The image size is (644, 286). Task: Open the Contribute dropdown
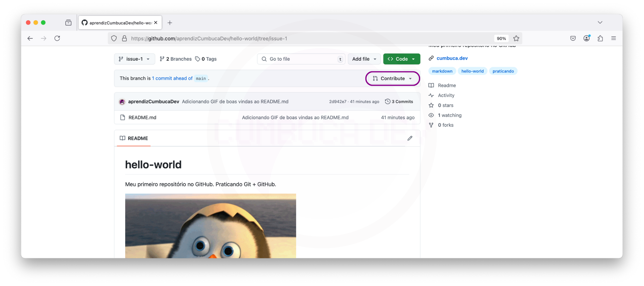click(x=392, y=78)
